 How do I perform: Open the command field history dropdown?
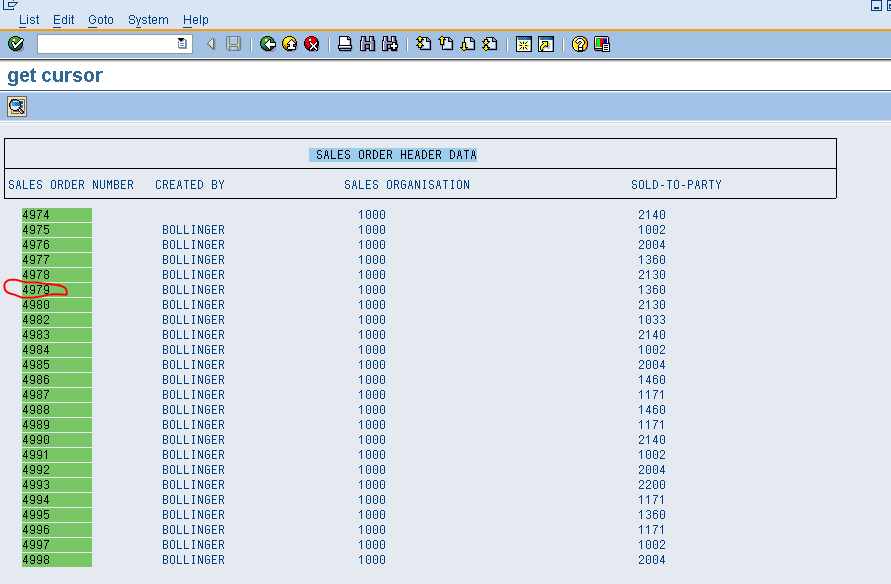point(180,43)
